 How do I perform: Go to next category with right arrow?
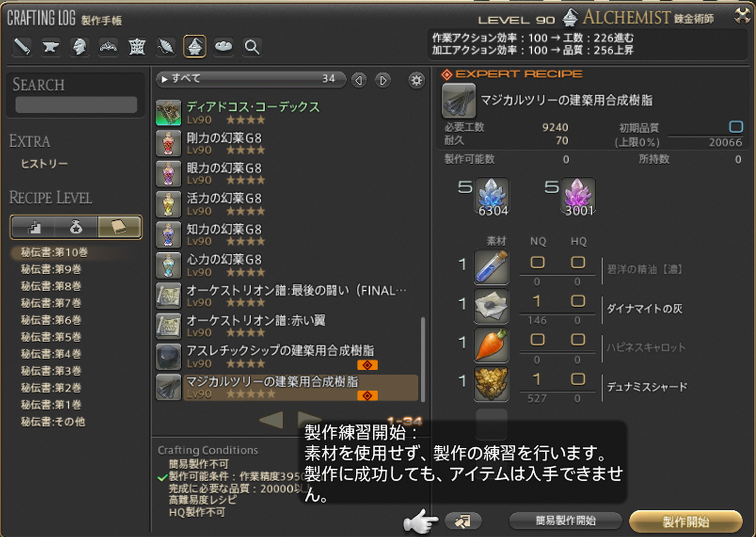[383, 80]
